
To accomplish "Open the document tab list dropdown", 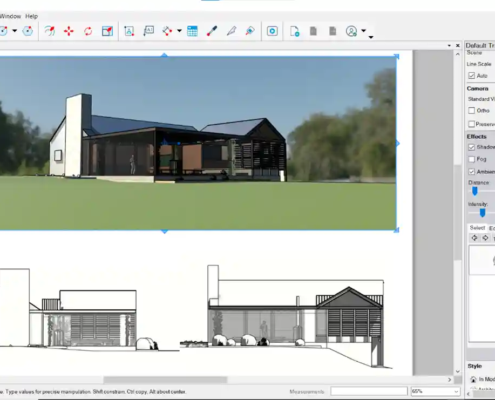I will (x=449, y=45).
